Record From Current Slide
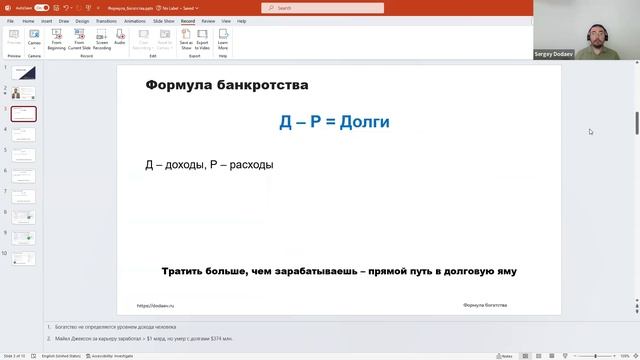Image resolution: width=640 pixels, height=360 pixels. pos(79,40)
